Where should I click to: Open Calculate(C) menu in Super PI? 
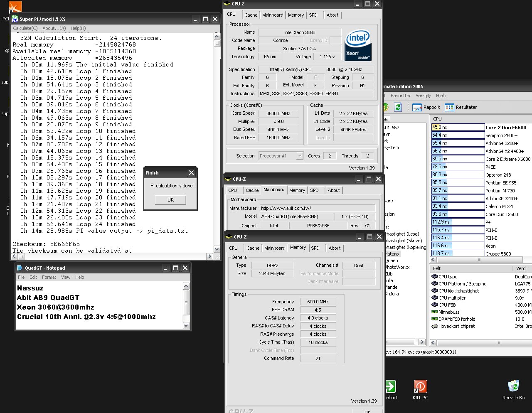pyautogui.click(x=25, y=28)
